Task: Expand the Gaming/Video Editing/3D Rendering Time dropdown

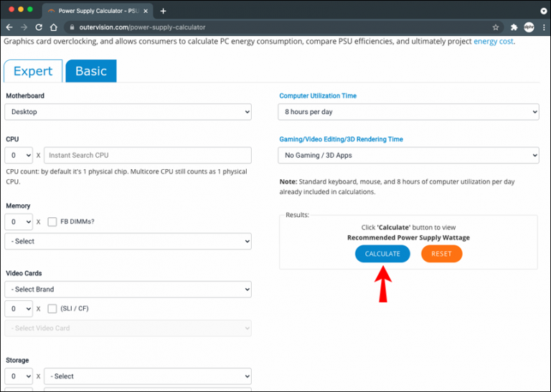Action: [408, 156]
